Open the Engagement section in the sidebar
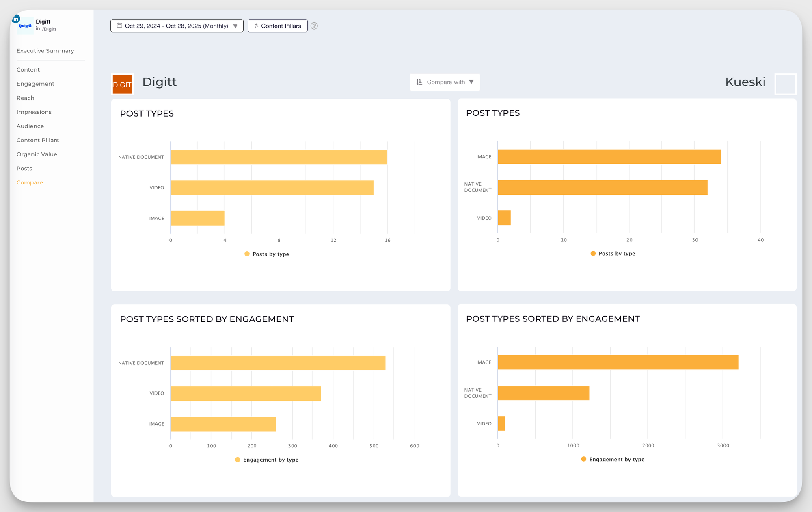Screen dimensions: 812x512 pos(35,84)
